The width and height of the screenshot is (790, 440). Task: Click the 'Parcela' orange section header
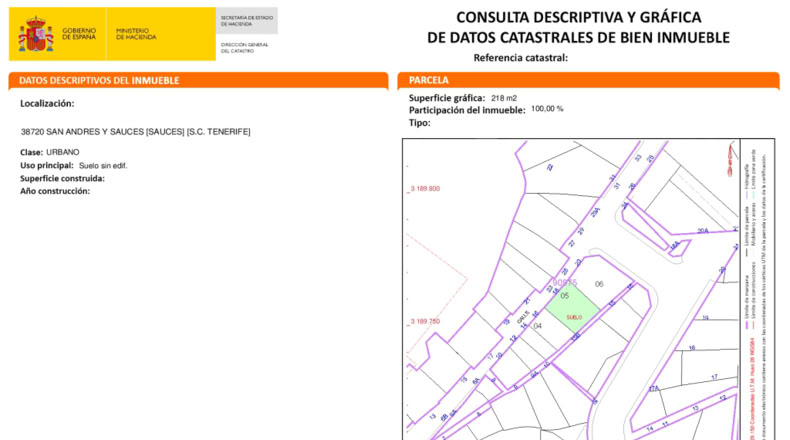(588, 81)
